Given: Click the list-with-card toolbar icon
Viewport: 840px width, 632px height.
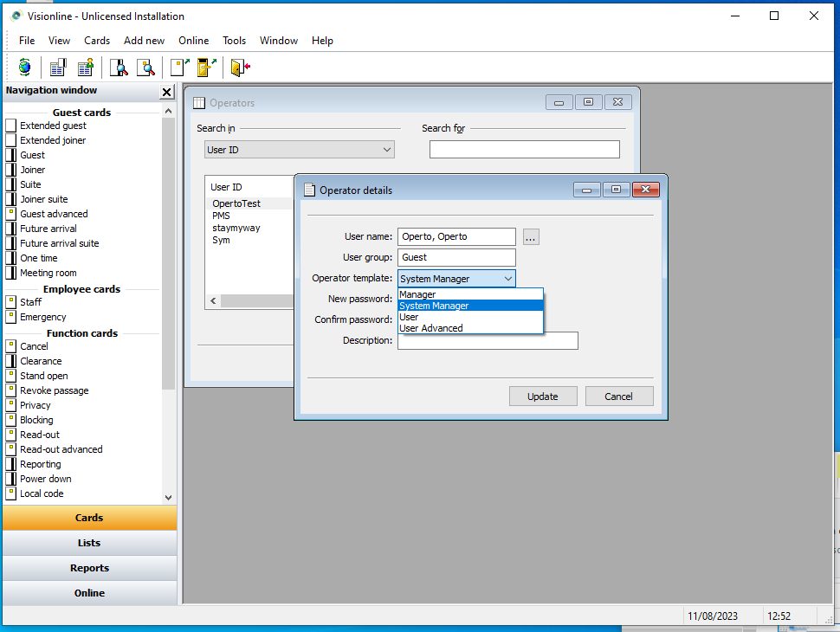Looking at the screenshot, I should 58,67.
